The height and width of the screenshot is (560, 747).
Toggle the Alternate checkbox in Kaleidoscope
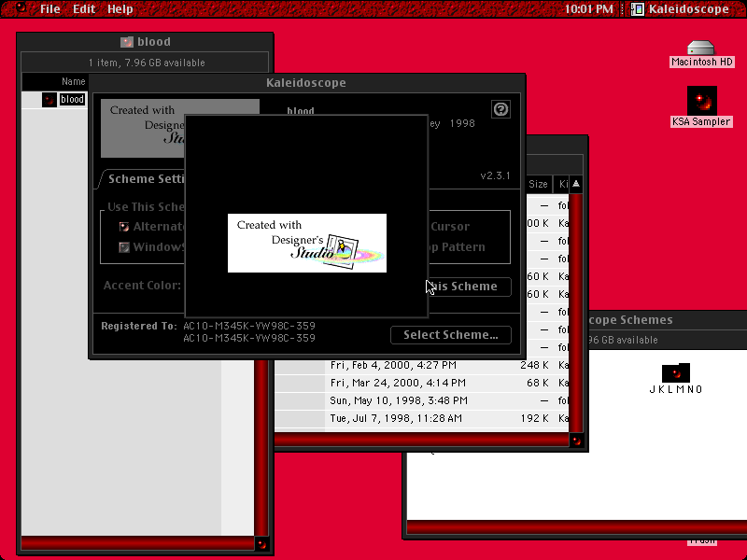(x=124, y=227)
